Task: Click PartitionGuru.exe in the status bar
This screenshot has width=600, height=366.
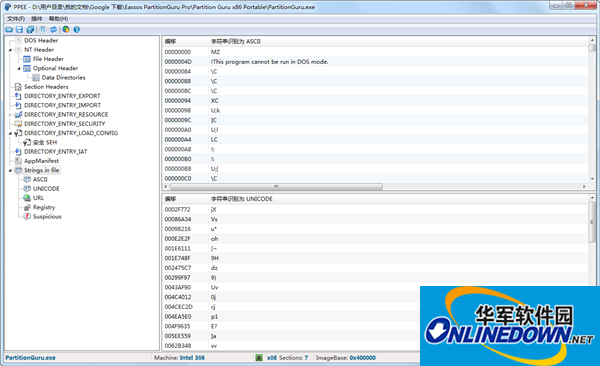Action: (30, 358)
